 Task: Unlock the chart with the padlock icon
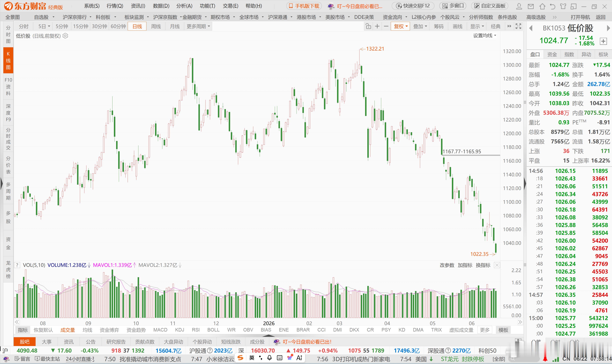tap(368, 26)
